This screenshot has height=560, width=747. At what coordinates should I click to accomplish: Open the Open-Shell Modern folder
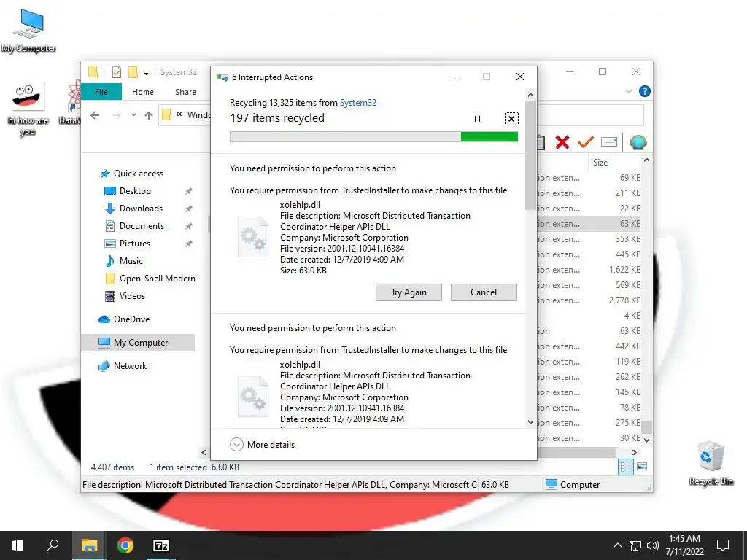point(158,279)
